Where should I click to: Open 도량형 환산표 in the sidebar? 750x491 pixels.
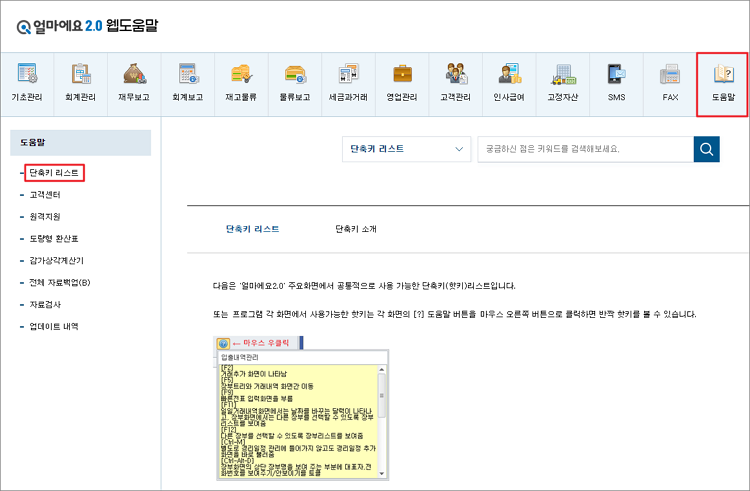[x=54, y=239]
